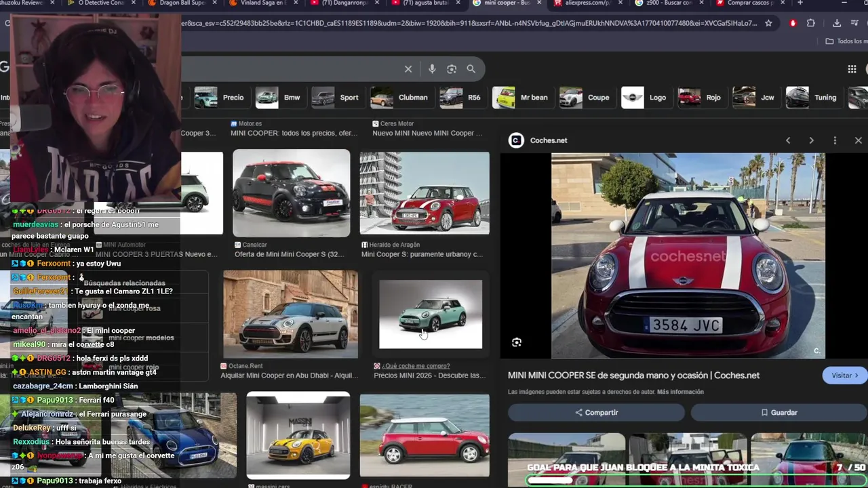This screenshot has width=868, height=488.
Task: Open the yellow Mini massini thumbnail
Action: 298,436
